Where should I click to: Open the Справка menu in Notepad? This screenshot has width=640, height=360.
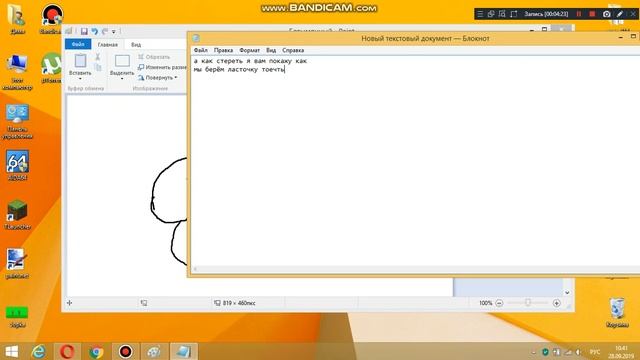click(x=293, y=50)
